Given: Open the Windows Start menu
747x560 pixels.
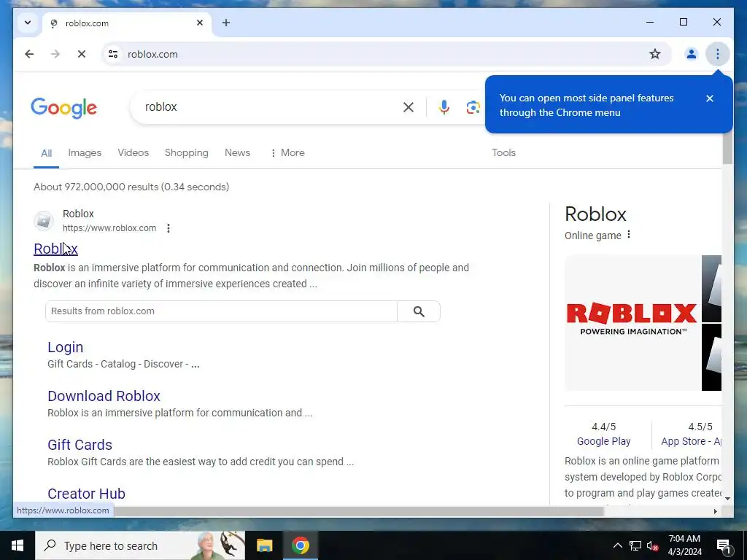Looking at the screenshot, I should [18, 545].
